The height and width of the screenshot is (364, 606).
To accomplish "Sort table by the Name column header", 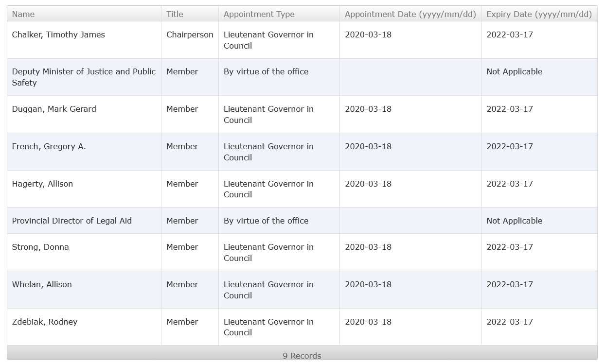I will [23, 14].
